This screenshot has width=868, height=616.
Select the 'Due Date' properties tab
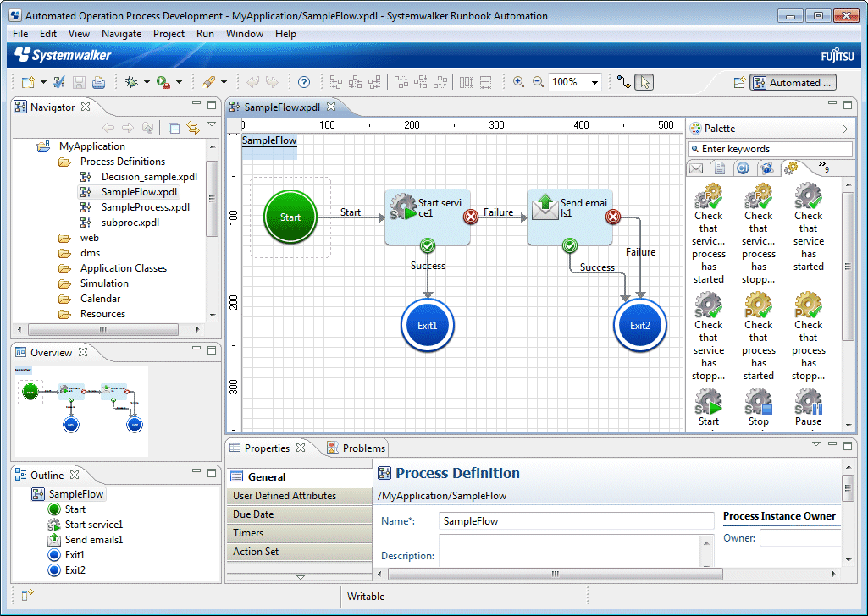(x=299, y=514)
